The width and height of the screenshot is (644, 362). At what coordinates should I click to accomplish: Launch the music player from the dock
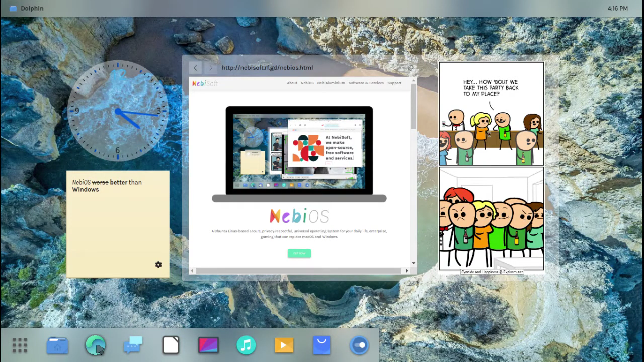pos(246,345)
